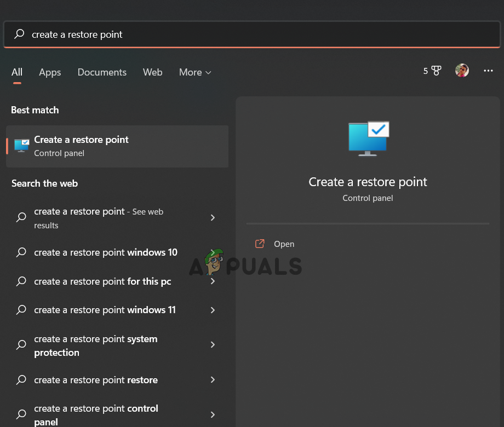
Task: Click the search magnifier icon in search bar
Action: point(19,34)
